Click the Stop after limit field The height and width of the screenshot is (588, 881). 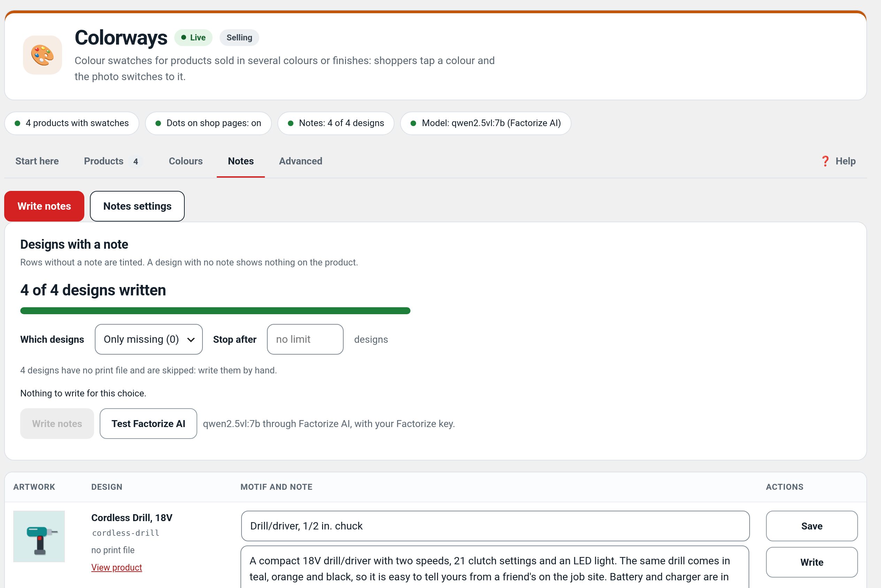(305, 339)
